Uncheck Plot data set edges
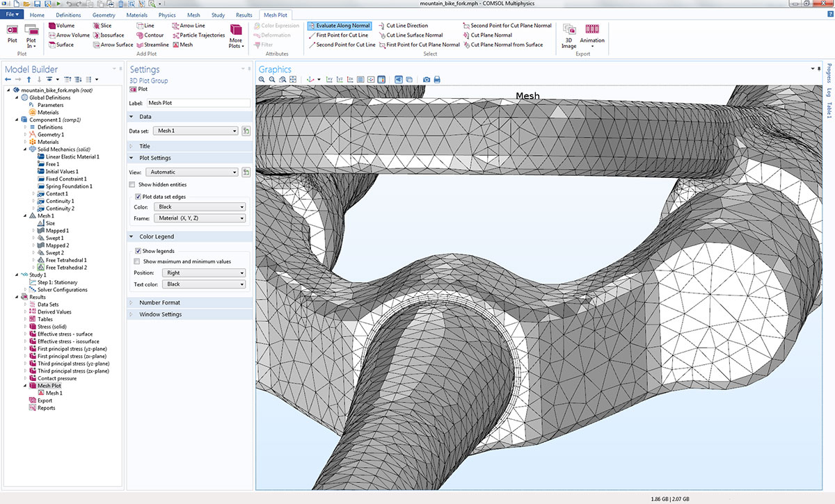Viewport: 835px width, 504px height. pyautogui.click(x=138, y=197)
